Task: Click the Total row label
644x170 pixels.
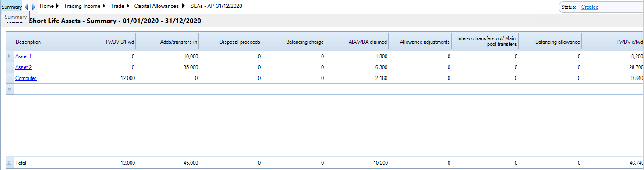Action: click(21, 163)
